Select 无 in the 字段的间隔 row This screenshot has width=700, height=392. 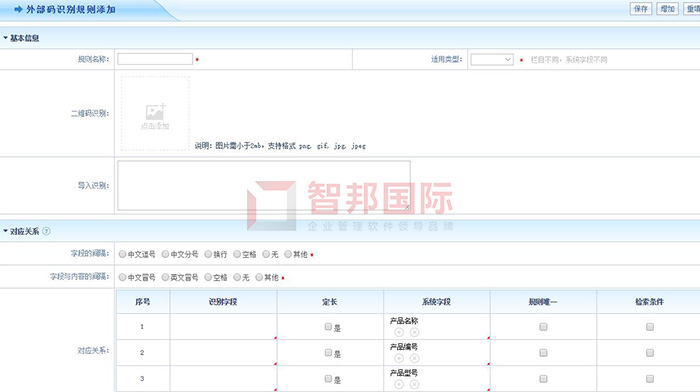point(266,254)
